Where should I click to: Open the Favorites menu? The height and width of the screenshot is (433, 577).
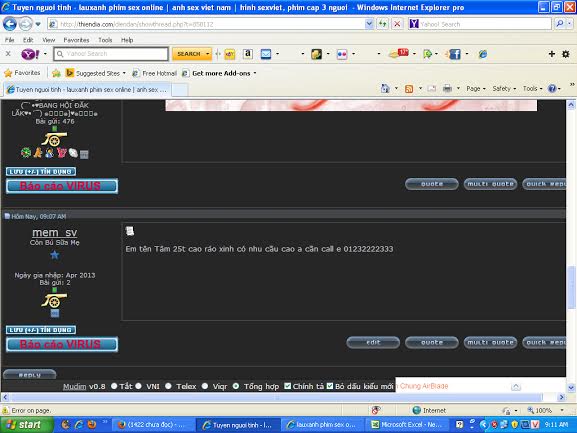(76, 40)
